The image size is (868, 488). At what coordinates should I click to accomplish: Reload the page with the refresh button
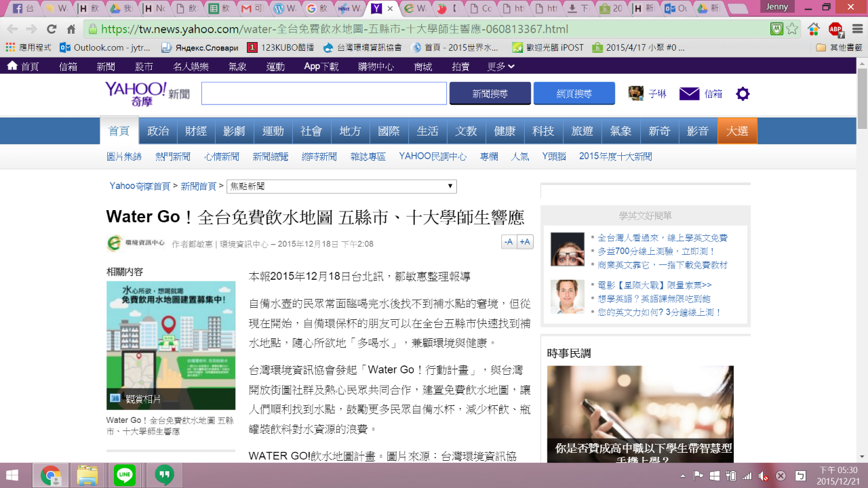pyautogui.click(x=51, y=29)
